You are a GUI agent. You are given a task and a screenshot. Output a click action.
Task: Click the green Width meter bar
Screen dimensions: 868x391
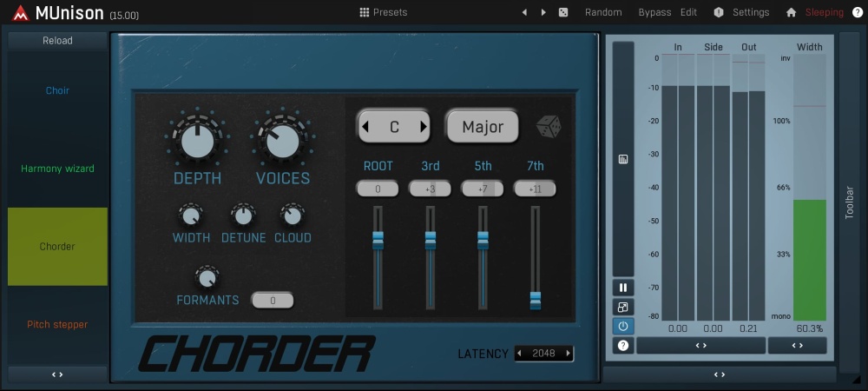(x=809, y=261)
